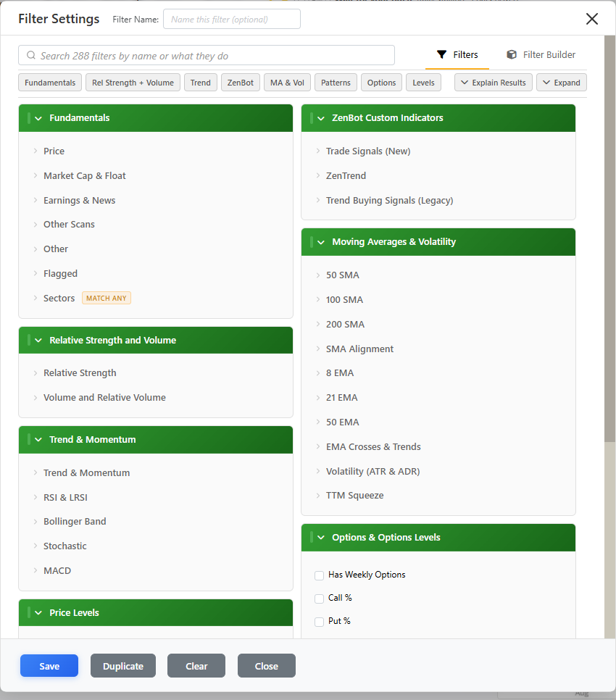
Task: Enable the Put % checkbox
Action: pyautogui.click(x=319, y=622)
